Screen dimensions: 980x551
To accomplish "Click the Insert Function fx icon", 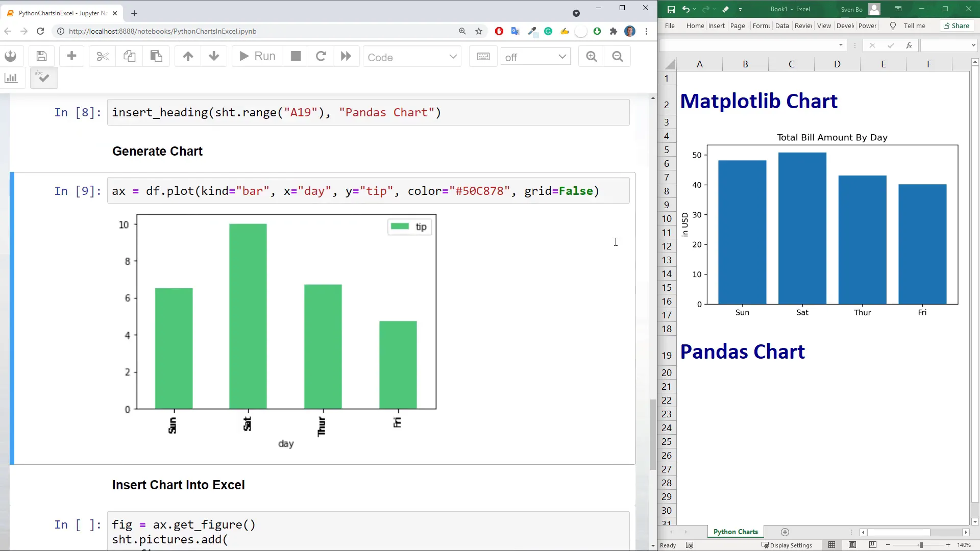I will [909, 45].
